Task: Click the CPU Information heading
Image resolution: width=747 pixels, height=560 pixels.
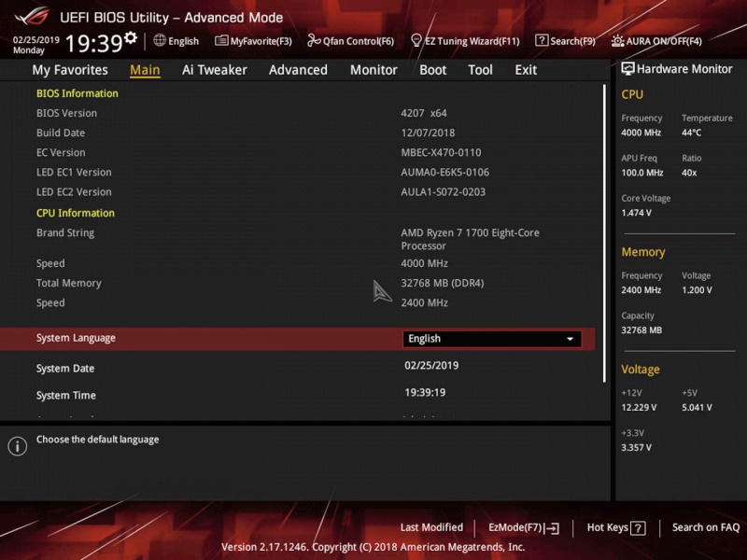Action: coord(76,214)
